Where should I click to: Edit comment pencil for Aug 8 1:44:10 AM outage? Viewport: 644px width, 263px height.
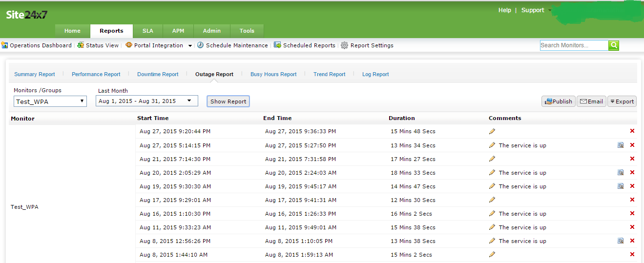point(492,254)
